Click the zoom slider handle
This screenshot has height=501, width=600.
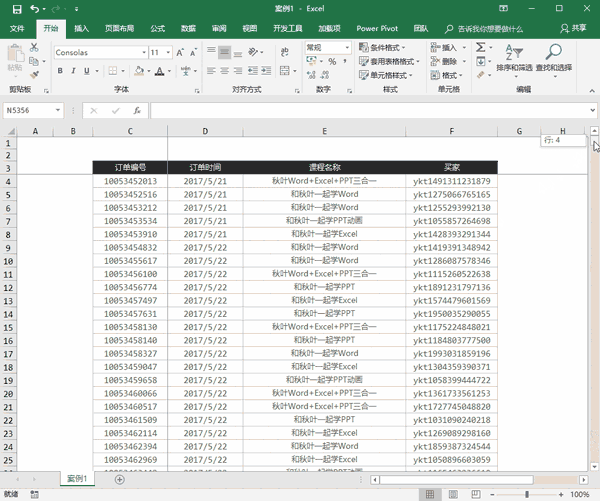(x=527, y=494)
